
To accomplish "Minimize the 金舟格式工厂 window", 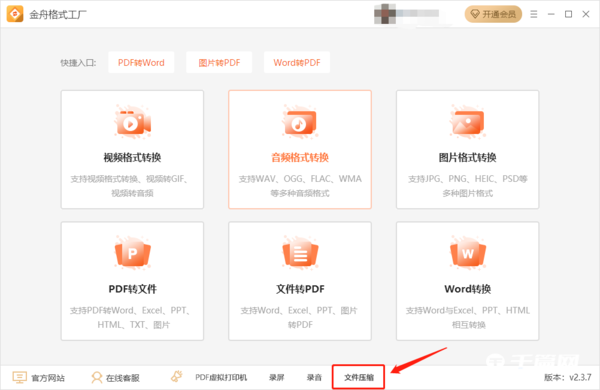I will click(551, 14).
